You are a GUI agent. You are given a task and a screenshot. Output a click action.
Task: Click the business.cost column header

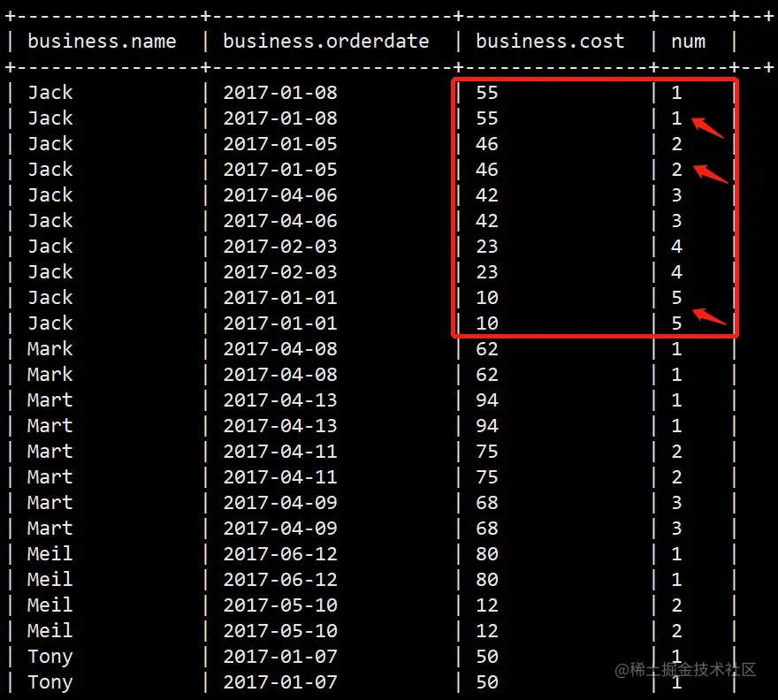550,42
